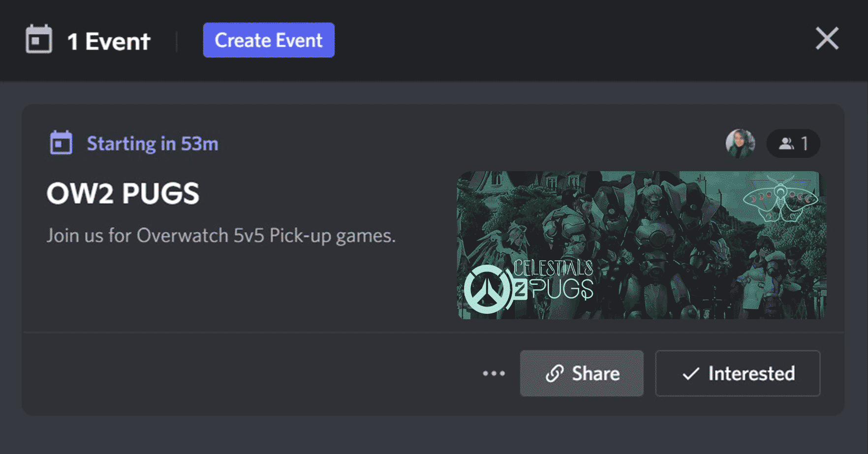Close the events dialog
This screenshot has height=454, width=868.
(x=827, y=38)
